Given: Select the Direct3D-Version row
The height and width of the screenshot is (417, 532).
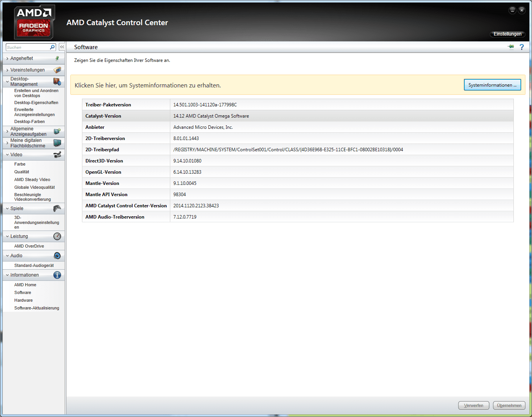Looking at the screenshot, I should (298, 161).
